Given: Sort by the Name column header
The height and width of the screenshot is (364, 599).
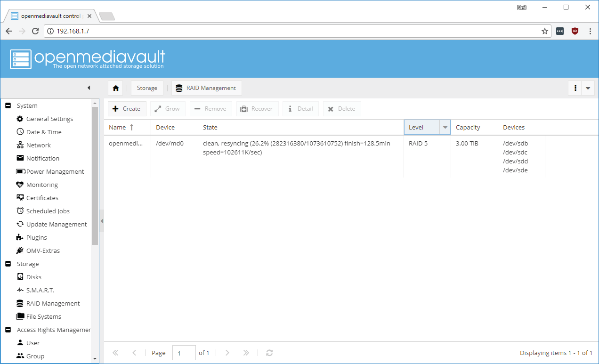Looking at the screenshot, I should click(x=127, y=128).
